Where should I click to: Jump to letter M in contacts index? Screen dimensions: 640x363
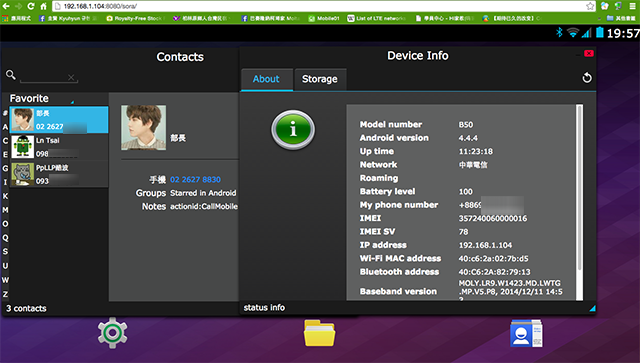tap(5, 210)
